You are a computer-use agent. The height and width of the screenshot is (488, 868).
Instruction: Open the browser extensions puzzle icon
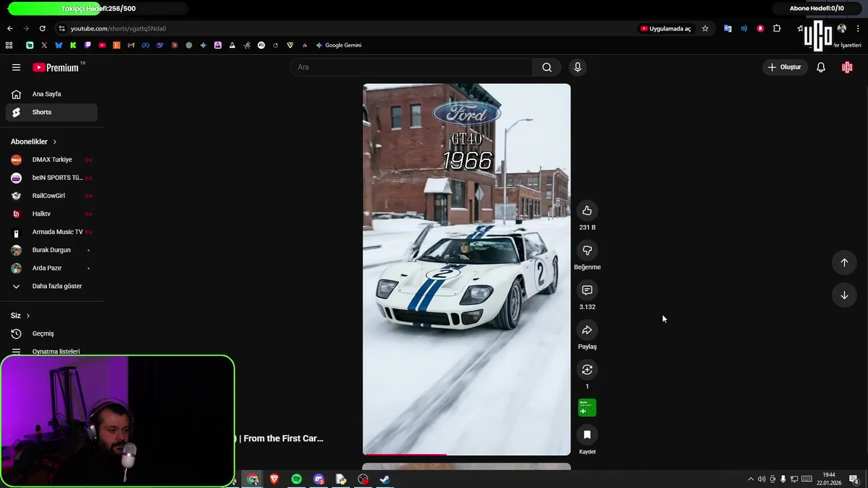click(777, 28)
